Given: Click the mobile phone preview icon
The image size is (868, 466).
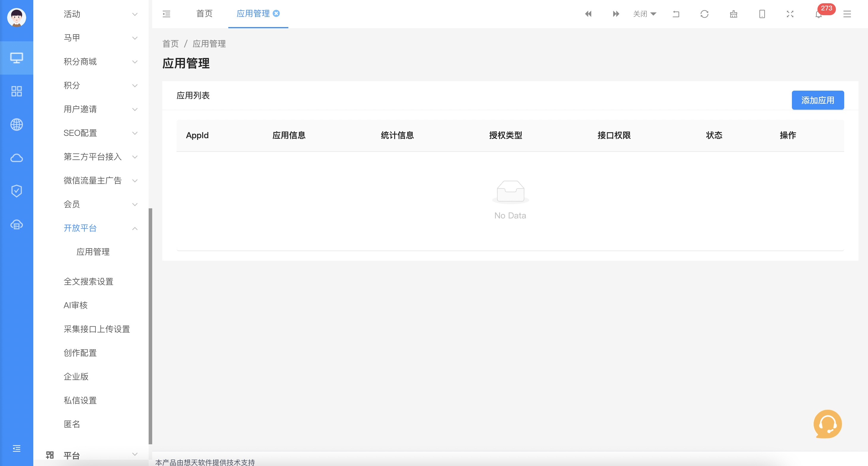Looking at the screenshot, I should 762,14.
